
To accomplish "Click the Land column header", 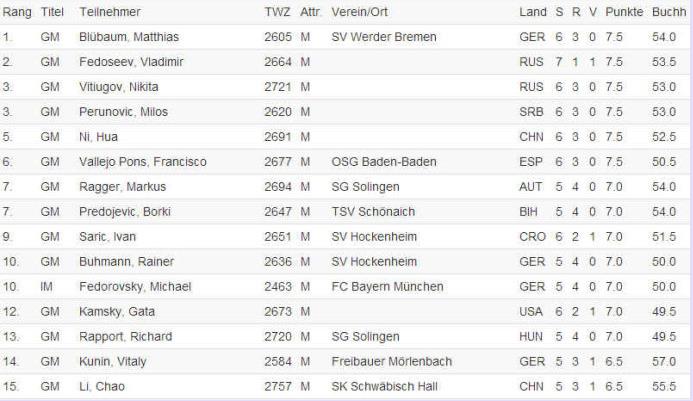I will tap(533, 12).
